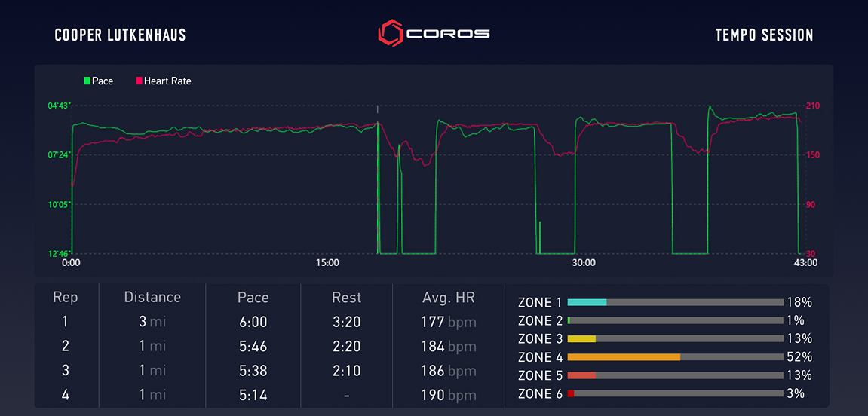
Task: Click the 10'05" pace axis label
Action: coord(61,205)
